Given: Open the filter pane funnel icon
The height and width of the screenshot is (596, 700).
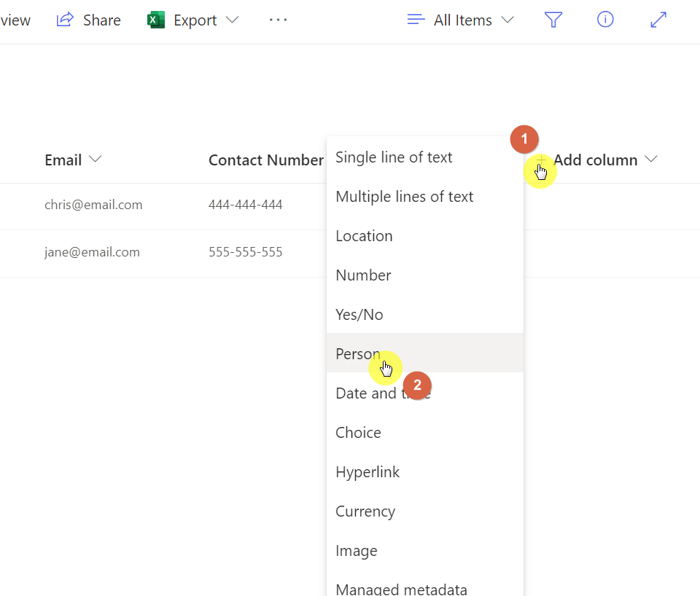Looking at the screenshot, I should (x=553, y=20).
